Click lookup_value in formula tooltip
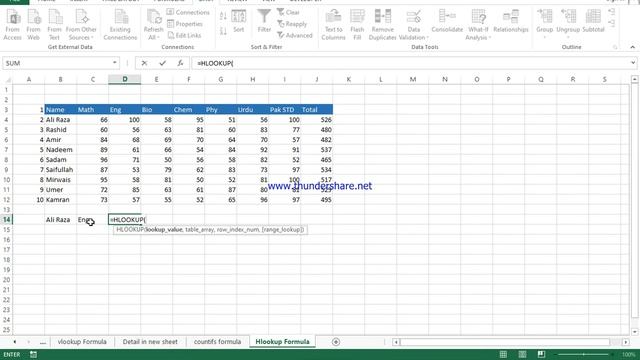This screenshot has width=640, height=360. click(x=164, y=230)
